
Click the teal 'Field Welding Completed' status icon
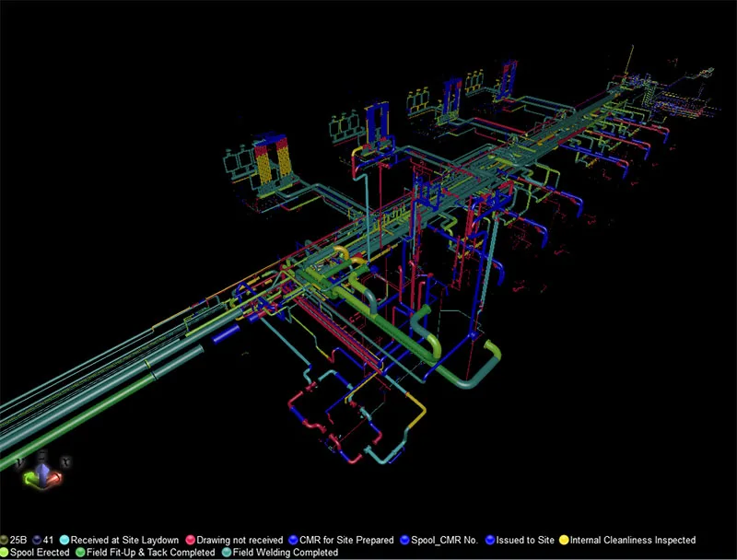click(x=226, y=550)
